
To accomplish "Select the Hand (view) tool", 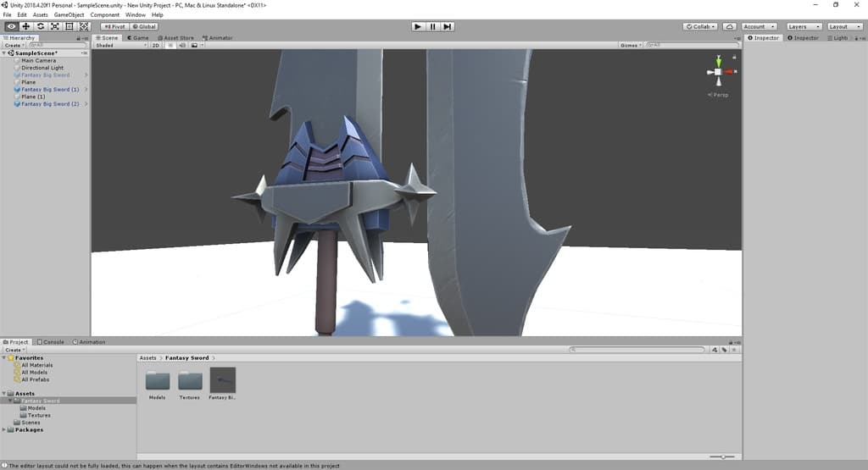I will point(11,26).
